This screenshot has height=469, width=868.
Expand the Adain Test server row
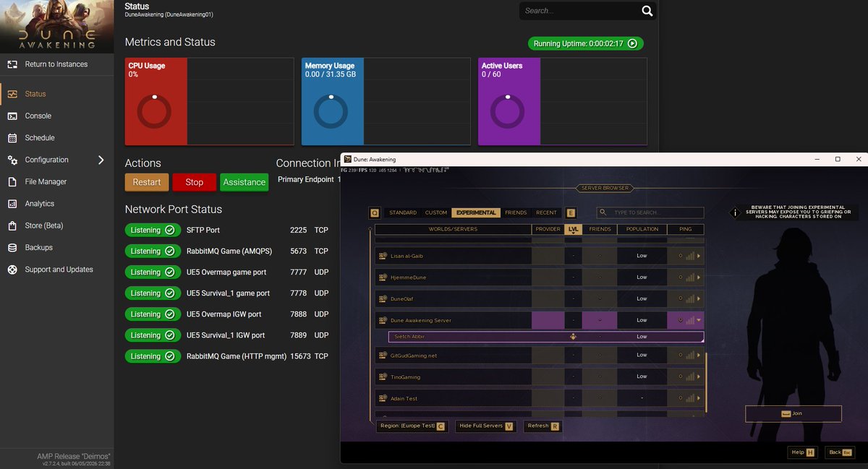pos(699,398)
